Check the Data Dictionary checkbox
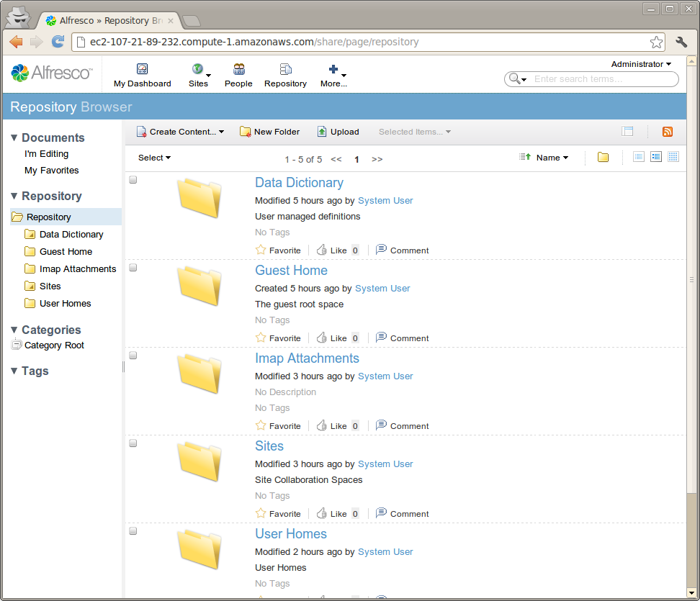 point(133,180)
